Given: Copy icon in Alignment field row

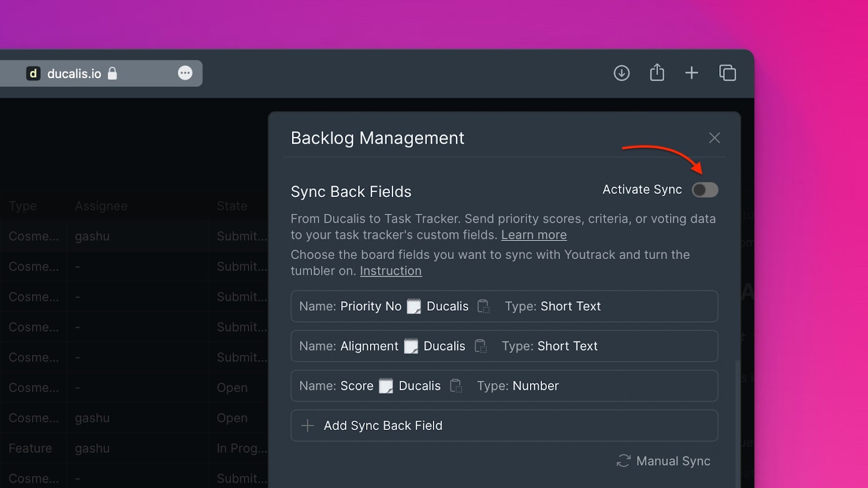Looking at the screenshot, I should [x=480, y=346].
